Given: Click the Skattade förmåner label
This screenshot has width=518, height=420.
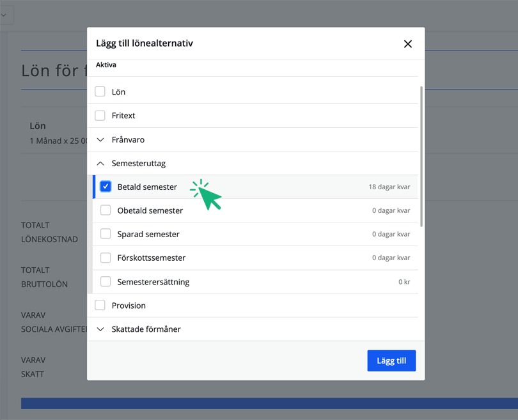Looking at the screenshot, I should (x=146, y=329).
